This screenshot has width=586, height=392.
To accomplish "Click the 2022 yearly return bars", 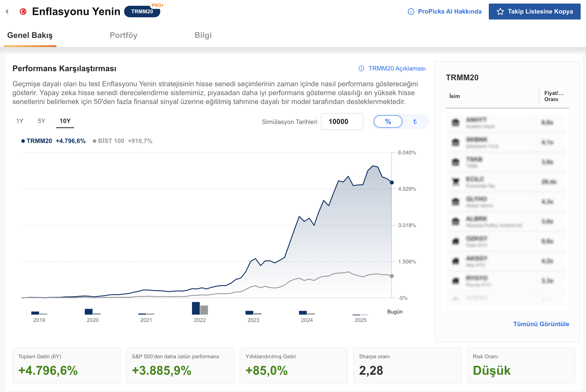I will (200, 308).
